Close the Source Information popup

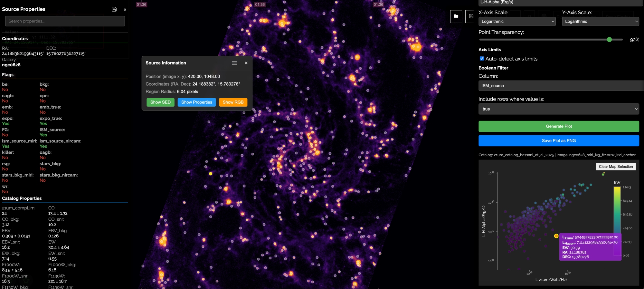click(x=246, y=63)
